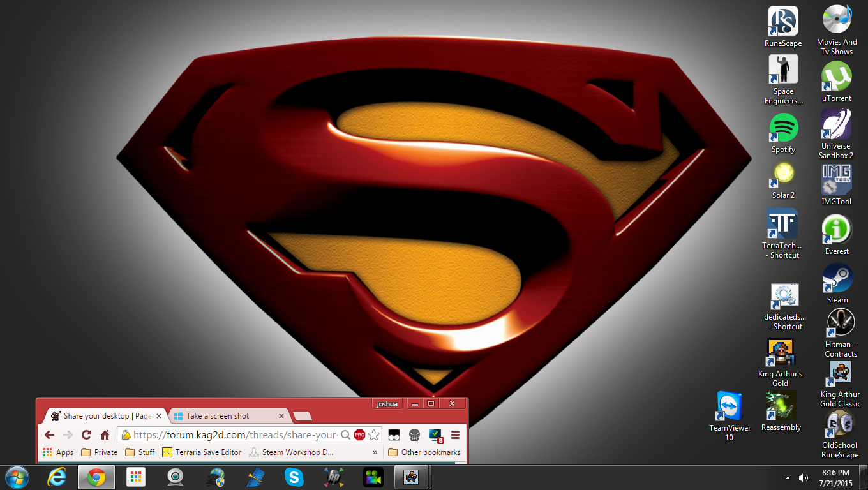Open the Windows Start menu

click(17, 477)
